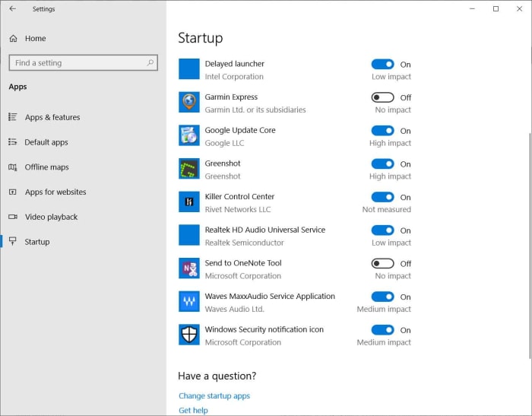This screenshot has height=416, width=532.
Task: Click the Greenshot app icon
Action: click(x=188, y=169)
